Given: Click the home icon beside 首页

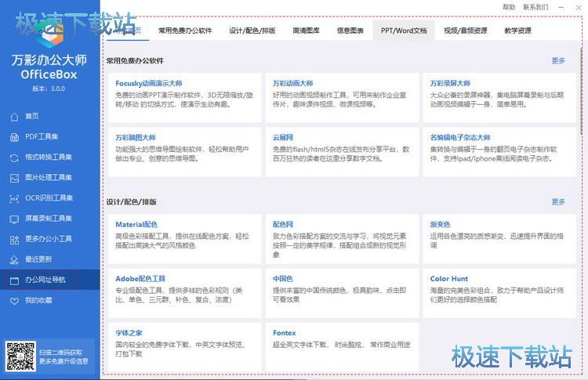Looking at the screenshot, I should (14, 117).
